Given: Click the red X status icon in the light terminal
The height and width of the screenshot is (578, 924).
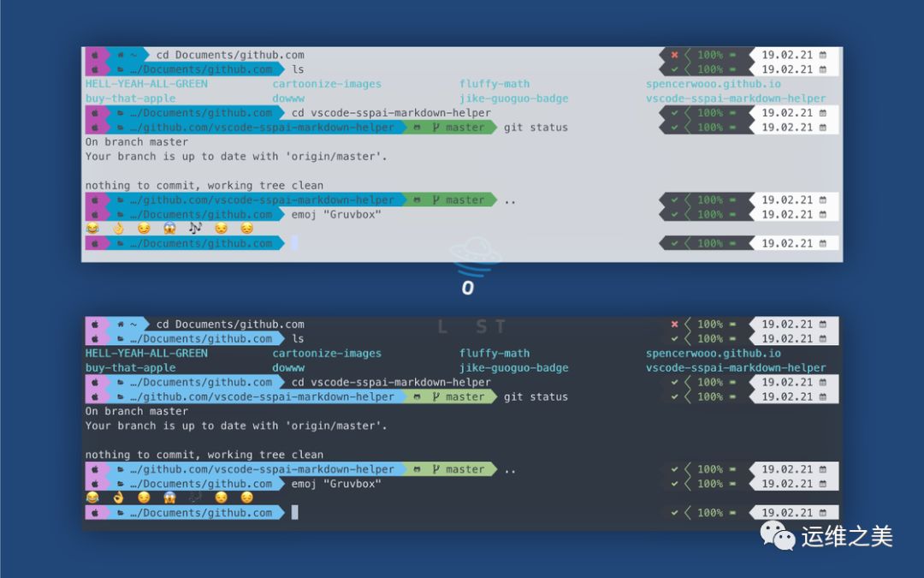Looking at the screenshot, I should point(675,55).
